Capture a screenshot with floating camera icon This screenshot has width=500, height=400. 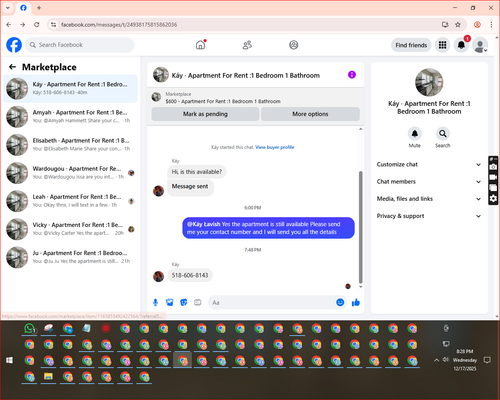(x=493, y=167)
